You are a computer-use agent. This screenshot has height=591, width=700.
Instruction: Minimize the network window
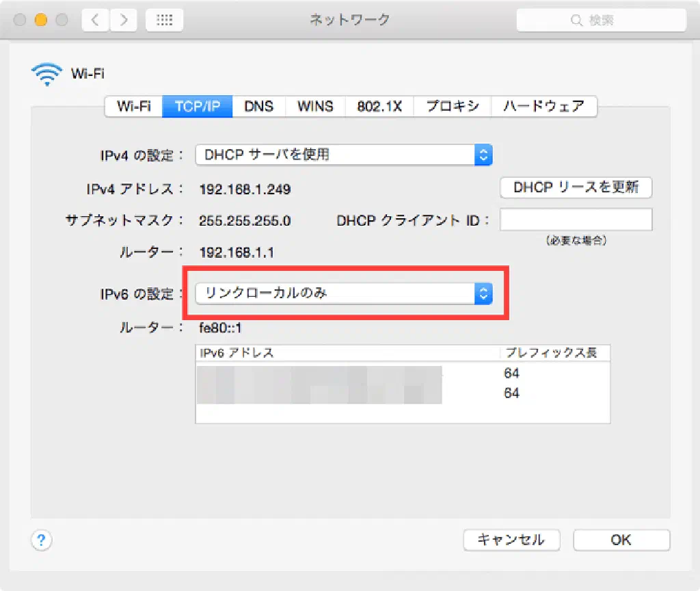pyautogui.click(x=40, y=21)
